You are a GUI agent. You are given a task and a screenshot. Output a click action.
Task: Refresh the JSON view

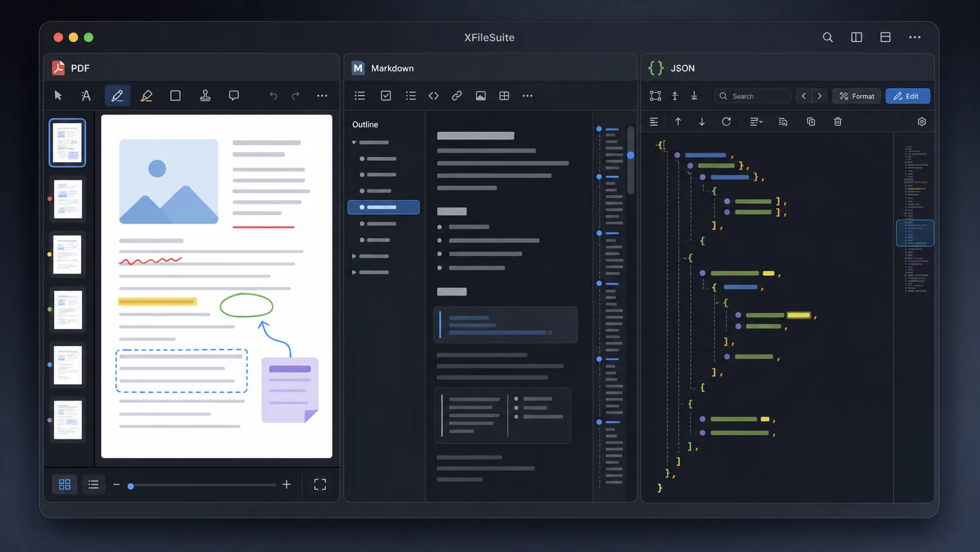click(726, 121)
